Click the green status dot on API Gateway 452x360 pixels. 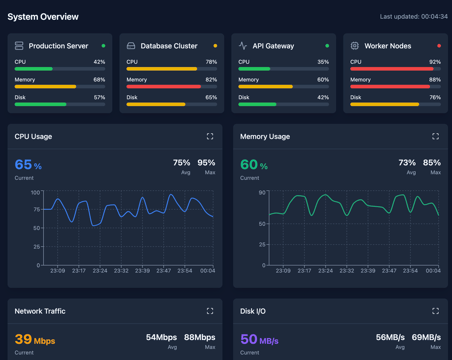pyautogui.click(x=327, y=46)
